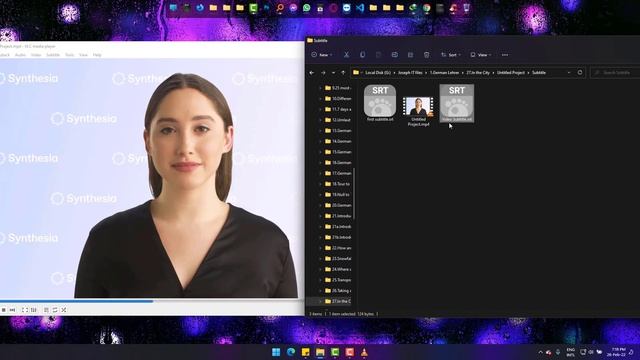
Task: Go forward in File Explorer
Action: tap(323, 73)
